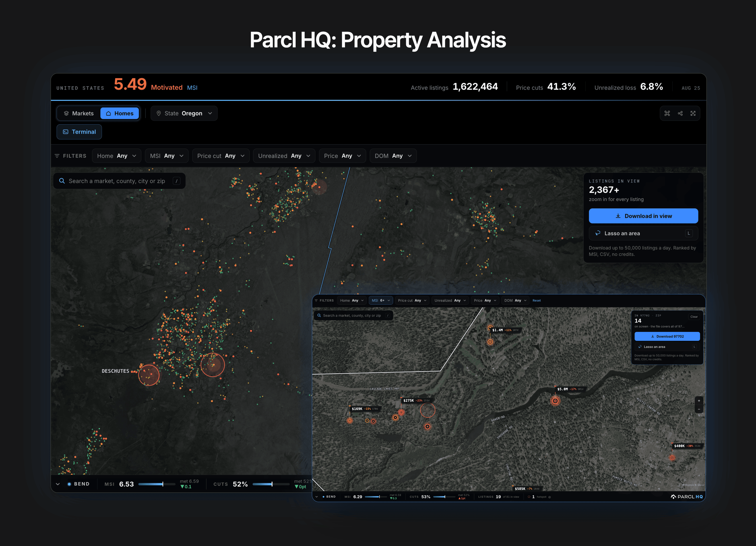Click Lasso an area in inset panel
Screen dimensions: 756x546
coord(667,347)
